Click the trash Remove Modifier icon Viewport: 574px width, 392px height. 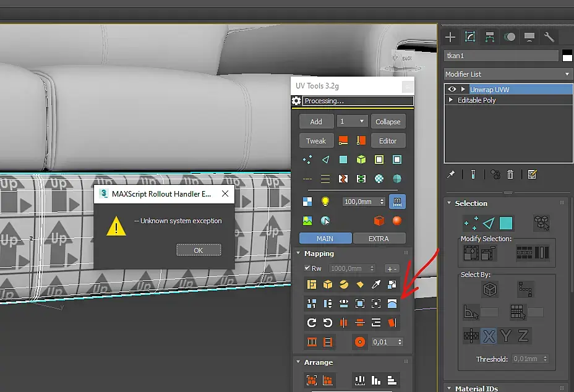(510, 174)
